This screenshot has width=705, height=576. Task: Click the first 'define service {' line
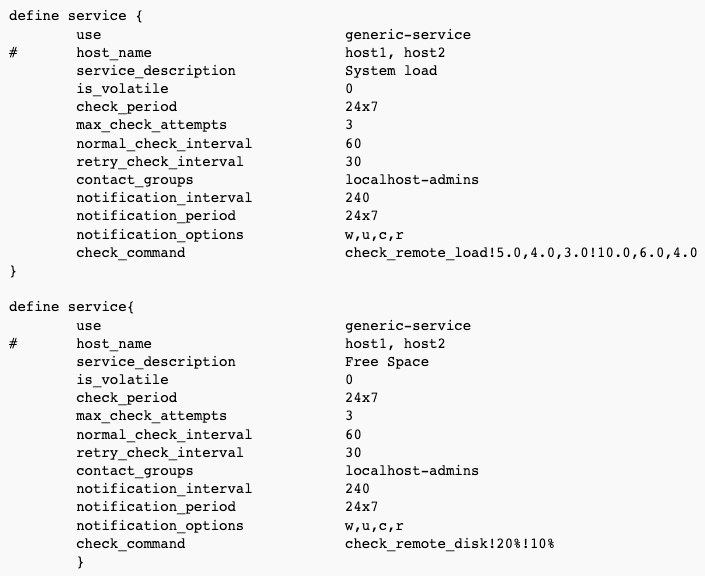pos(76,16)
